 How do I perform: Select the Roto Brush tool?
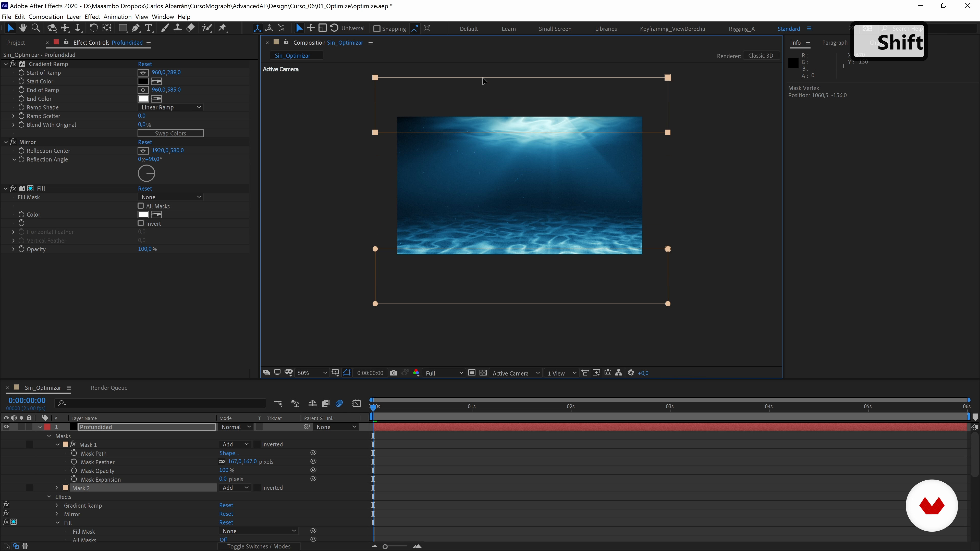pyautogui.click(x=206, y=28)
